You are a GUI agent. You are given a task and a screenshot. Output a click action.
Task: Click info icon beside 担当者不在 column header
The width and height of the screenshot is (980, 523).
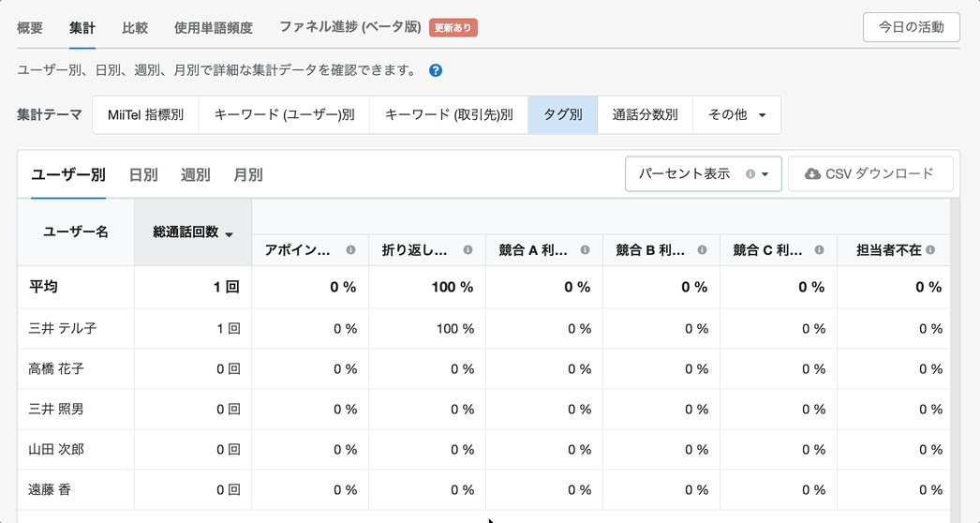coord(930,250)
